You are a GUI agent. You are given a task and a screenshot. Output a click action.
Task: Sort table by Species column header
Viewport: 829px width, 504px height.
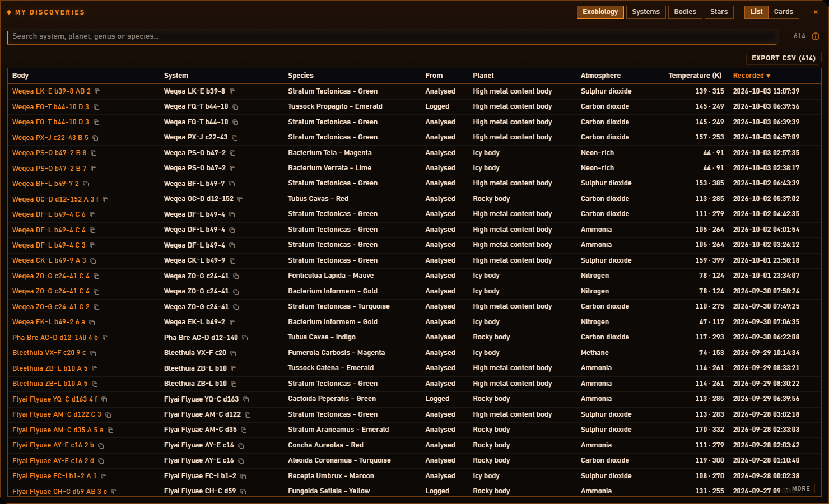click(x=301, y=76)
